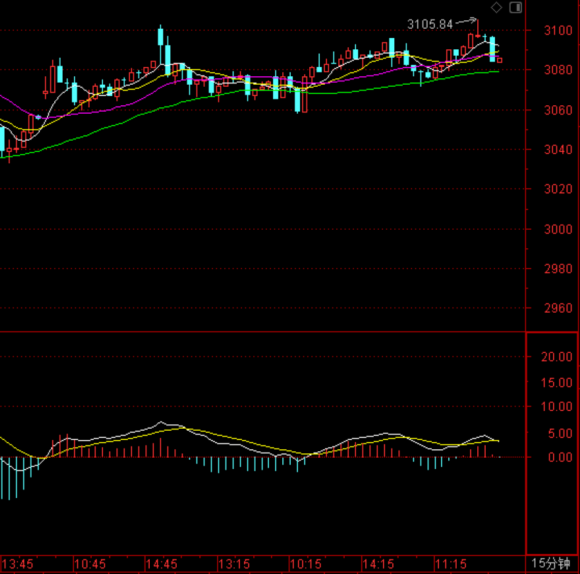Click the 13:45 time axis label
The width and height of the screenshot is (580, 574).
click(18, 565)
